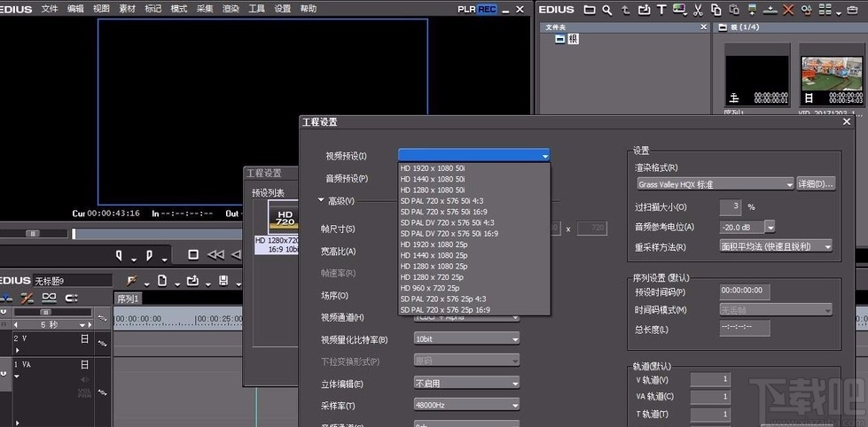This screenshot has width=868, height=427.
Task: Toggle video mute on 1 VA track
Action: point(85,364)
